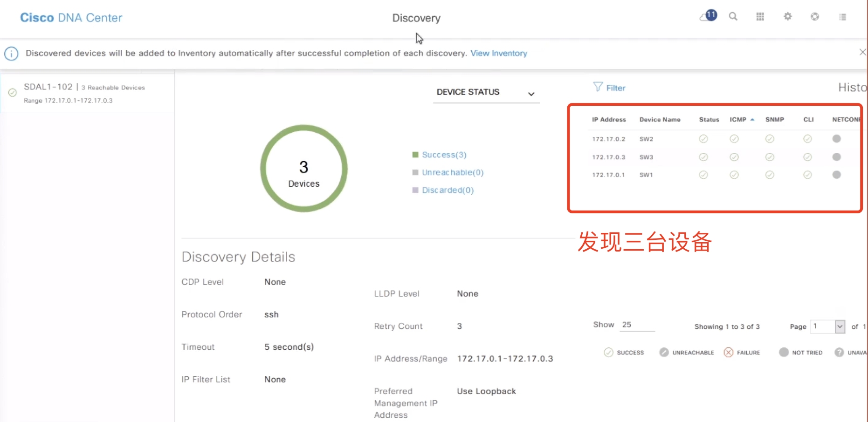Screen dimensions: 868x422
Task: Click device name SW3
Action: tap(647, 157)
